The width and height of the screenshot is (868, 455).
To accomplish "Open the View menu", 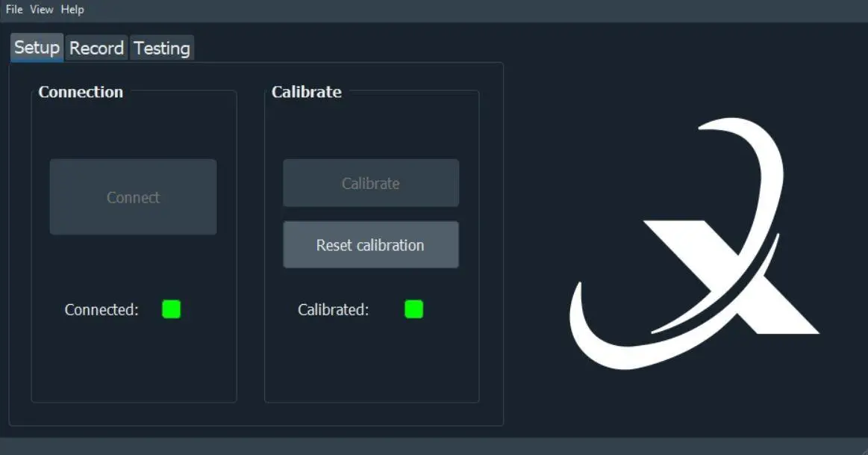I will pos(42,10).
